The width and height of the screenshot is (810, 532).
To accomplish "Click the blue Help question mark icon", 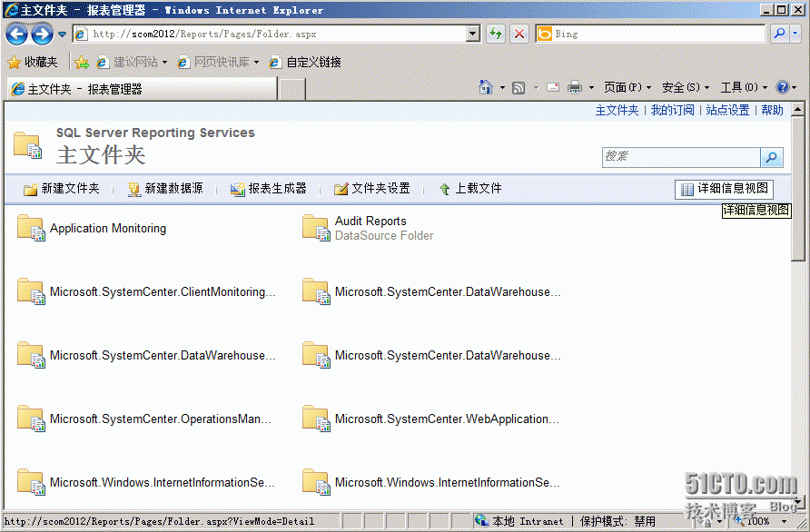I will tap(783, 87).
